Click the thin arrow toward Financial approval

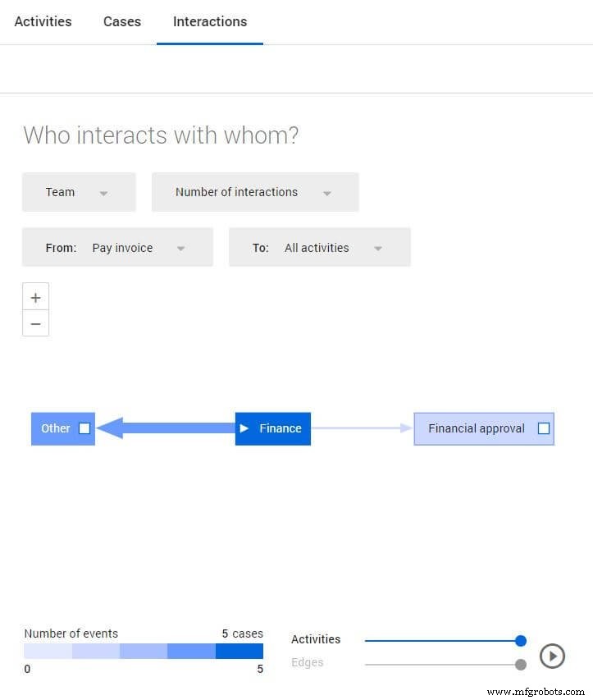(x=361, y=428)
